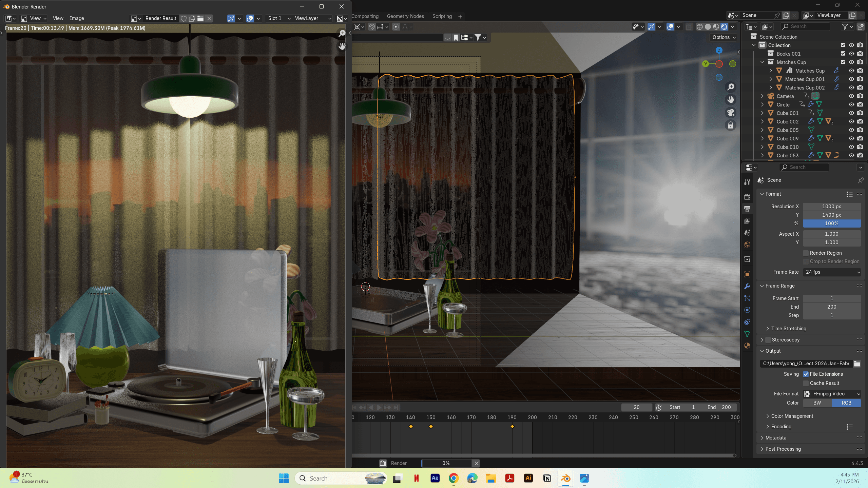Open the Modifiers wrench properties tab
The height and width of the screenshot is (488, 868).
click(x=747, y=286)
